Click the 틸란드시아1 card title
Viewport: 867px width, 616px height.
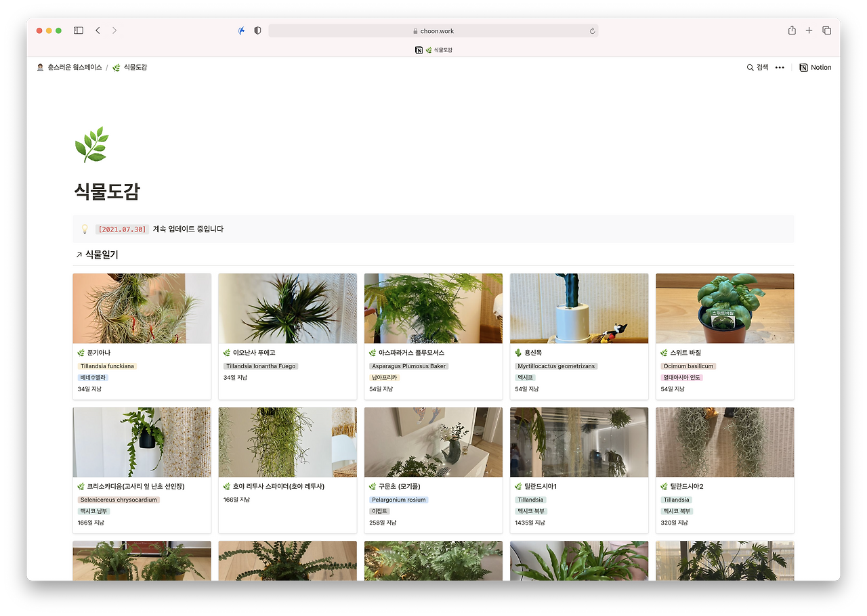click(541, 487)
